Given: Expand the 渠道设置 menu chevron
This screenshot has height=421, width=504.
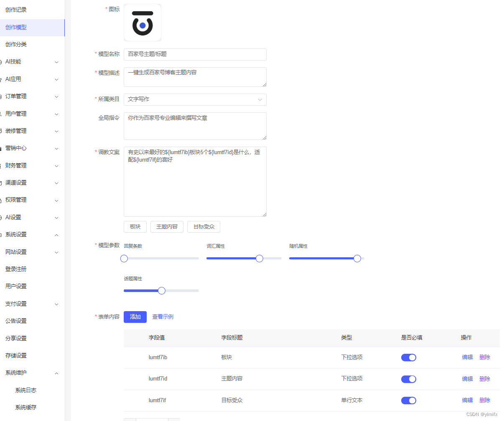Looking at the screenshot, I should click(x=57, y=183).
